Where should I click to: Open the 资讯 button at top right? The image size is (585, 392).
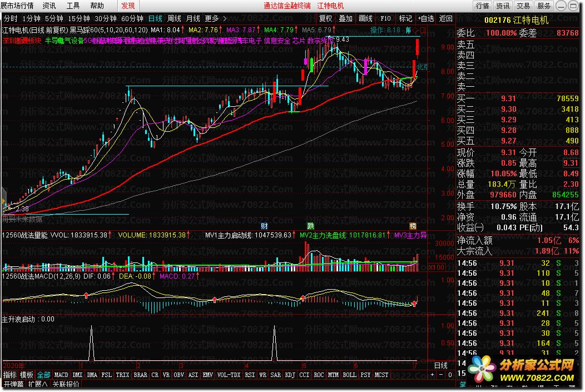pos(503,6)
